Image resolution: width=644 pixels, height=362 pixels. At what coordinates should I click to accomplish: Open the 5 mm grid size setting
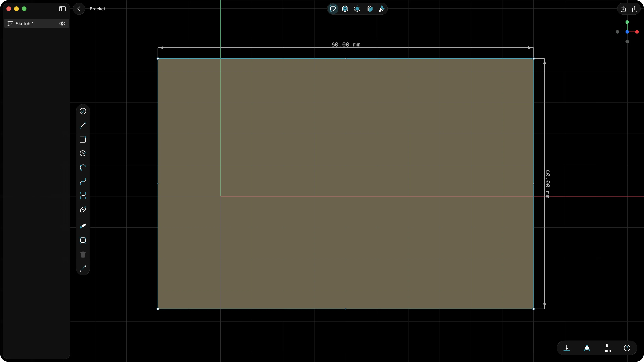point(607,348)
